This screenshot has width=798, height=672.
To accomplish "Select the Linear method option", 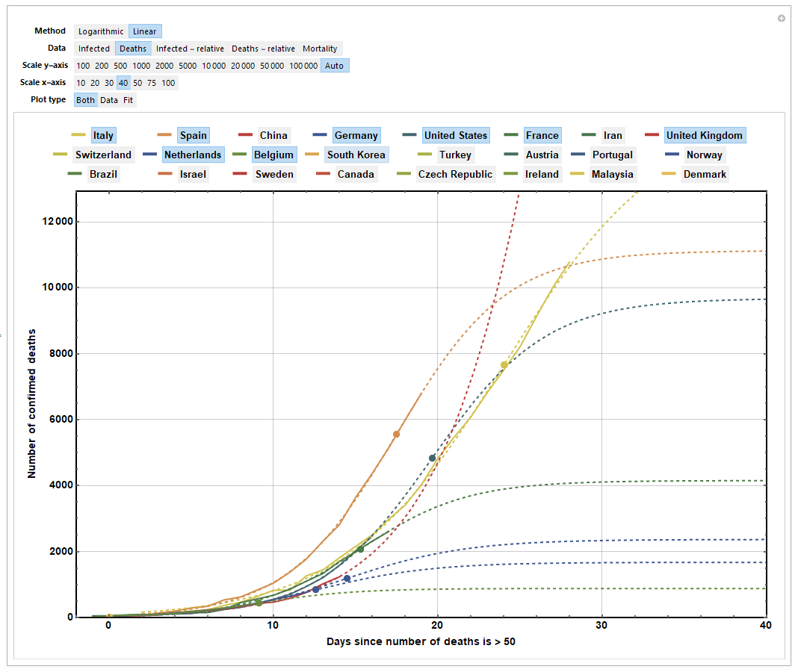I will [x=145, y=31].
